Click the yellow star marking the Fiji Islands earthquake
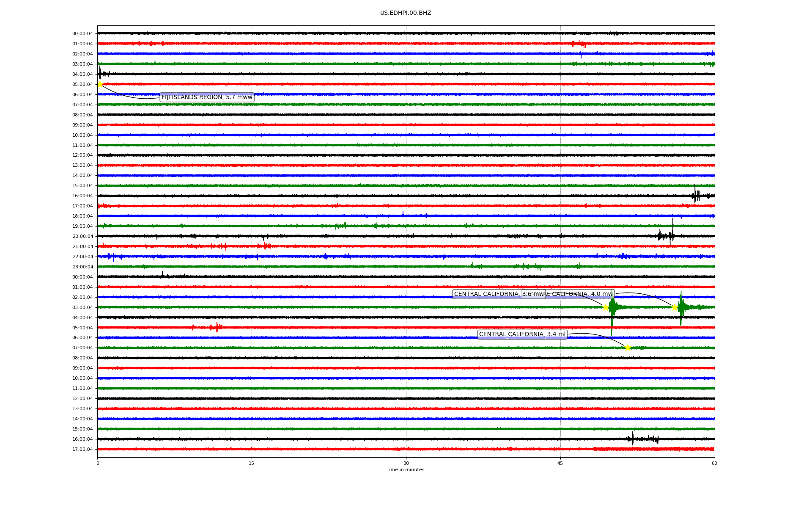This screenshot has width=812, height=508. tap(100, 84)
